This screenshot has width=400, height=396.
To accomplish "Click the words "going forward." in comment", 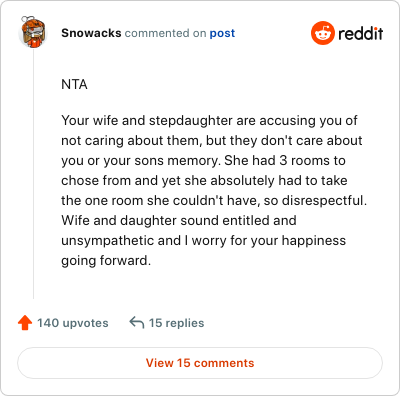I will point(106,261).
